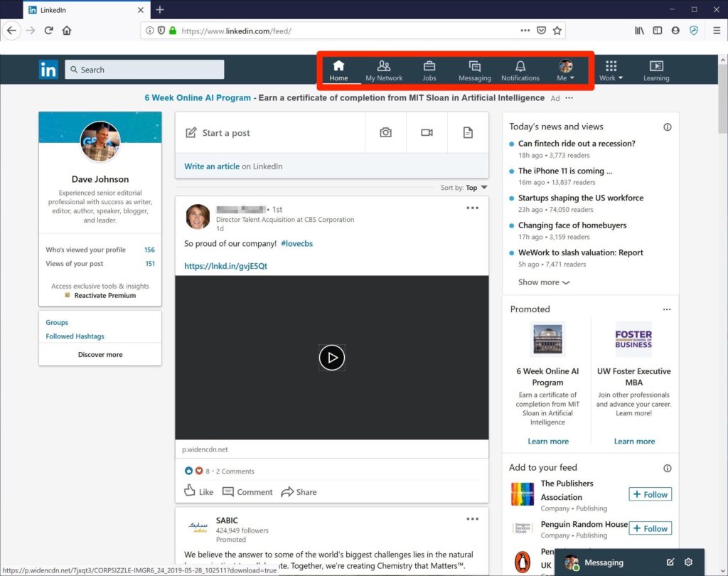Change the Sort by Top dropdown

pos(476,188)
